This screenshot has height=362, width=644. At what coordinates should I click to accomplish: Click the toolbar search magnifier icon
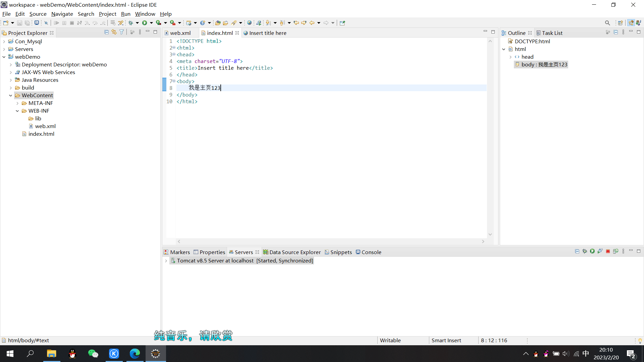[x=607, y=23]
